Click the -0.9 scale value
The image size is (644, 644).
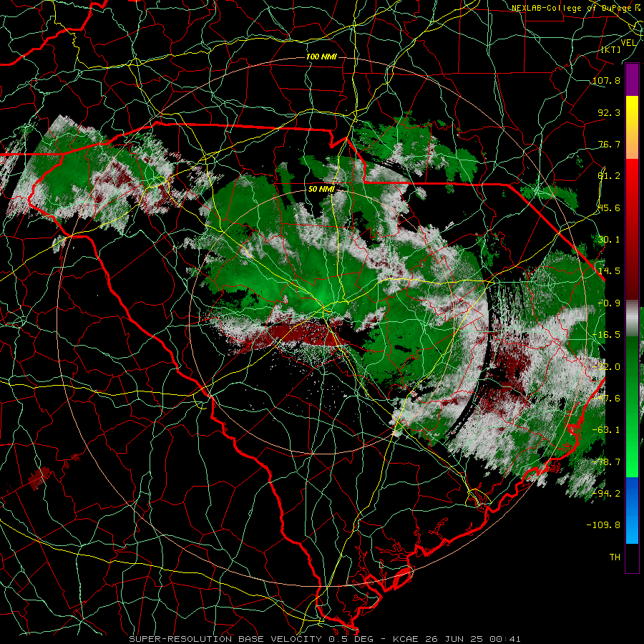[609, 303]
